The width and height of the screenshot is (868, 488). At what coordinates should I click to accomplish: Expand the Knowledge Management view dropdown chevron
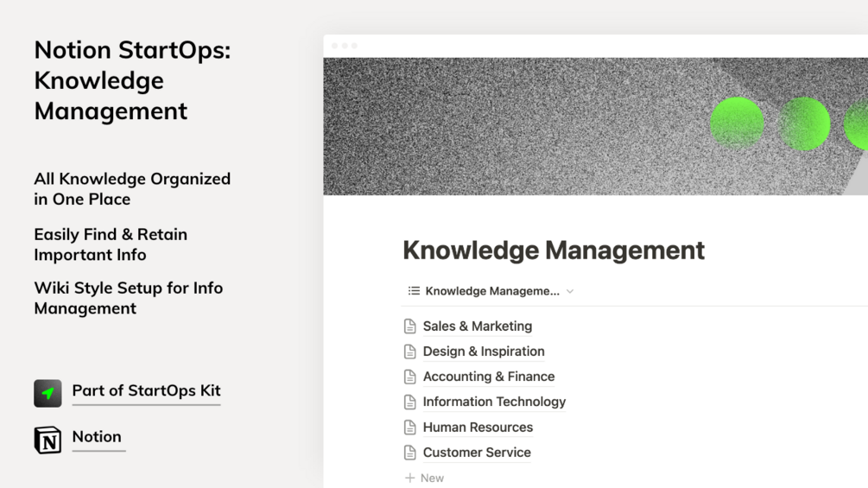tap(570, 292)
